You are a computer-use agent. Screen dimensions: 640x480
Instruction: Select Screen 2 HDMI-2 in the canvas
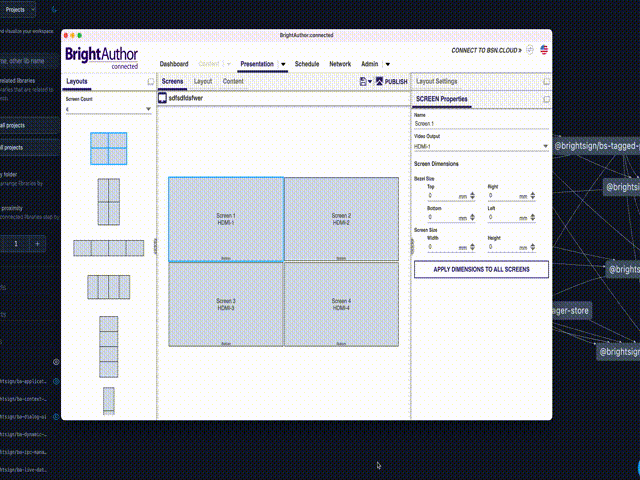341,219
